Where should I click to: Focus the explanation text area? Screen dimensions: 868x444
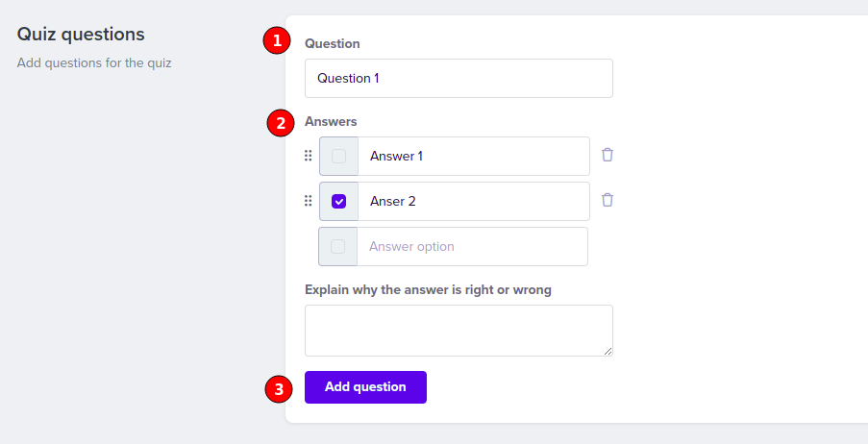[459, 331]
